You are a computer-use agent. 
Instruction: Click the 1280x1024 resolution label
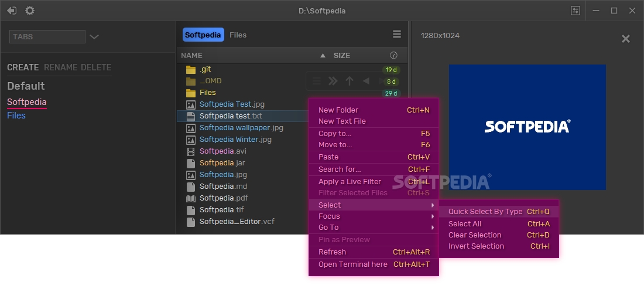coord(440,36)
